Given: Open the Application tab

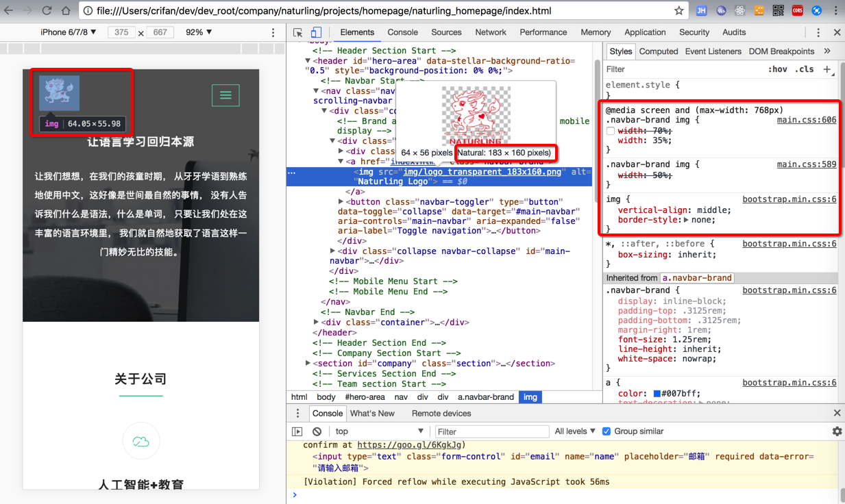Looking at the screenshot, I should (x=645, y=32).
